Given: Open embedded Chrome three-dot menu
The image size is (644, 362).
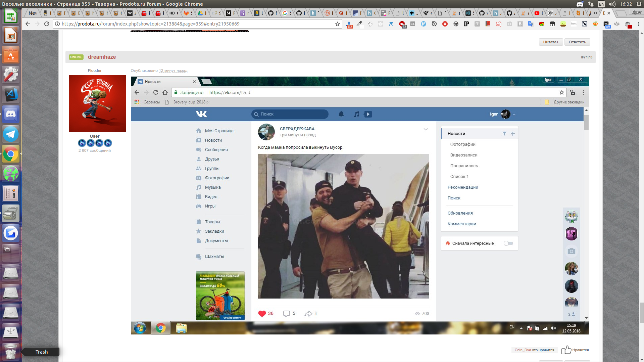Looking at the screenshot, I should (583, 92).
